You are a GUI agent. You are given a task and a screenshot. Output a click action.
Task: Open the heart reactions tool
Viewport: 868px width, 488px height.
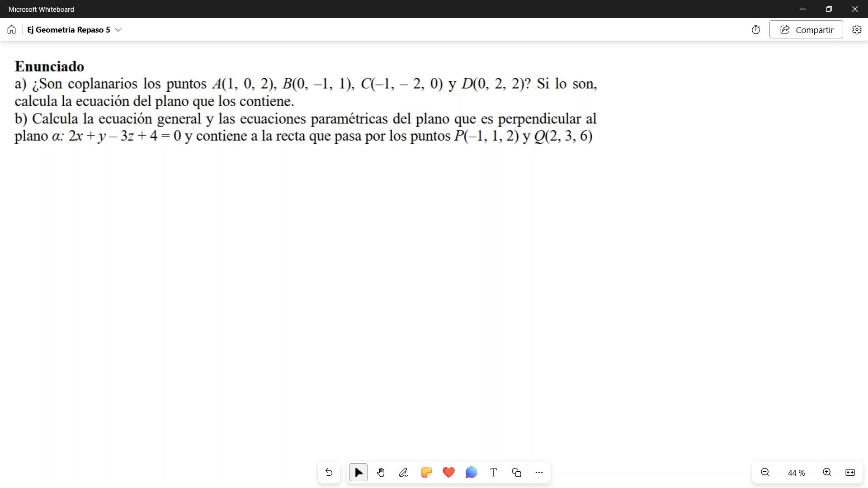449,473
